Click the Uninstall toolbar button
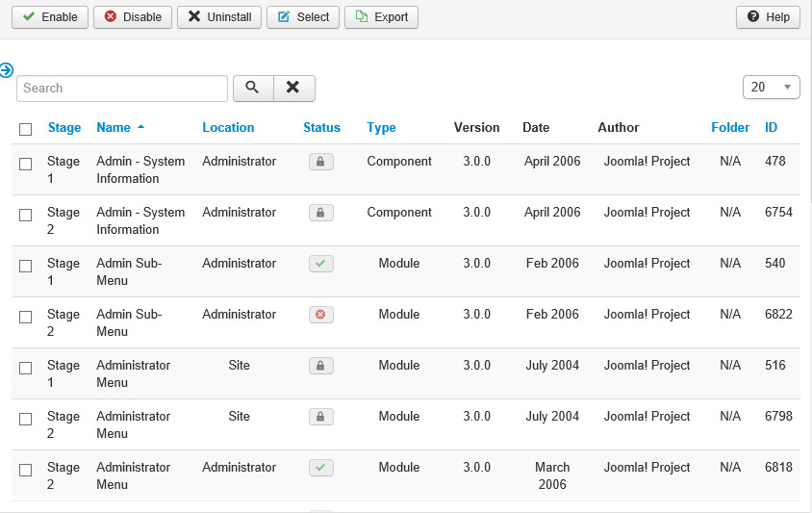812x513 pixels. pos(218,16)
